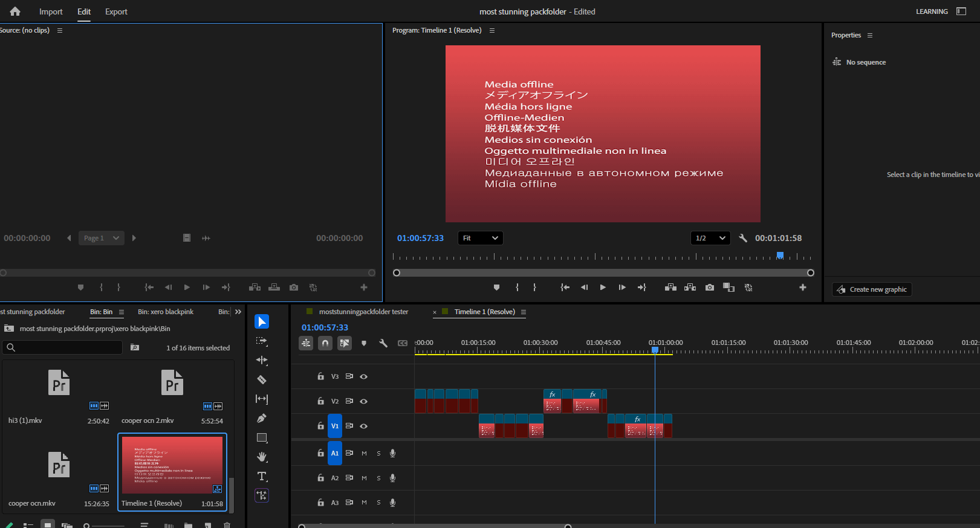Image resolution: width=980 pixels, height=528 pixels.
Task: Switch to the Edit tab
Action: 84,11
